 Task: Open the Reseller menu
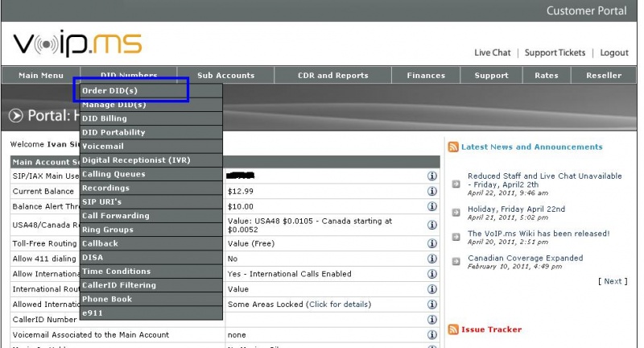(604, 75)
